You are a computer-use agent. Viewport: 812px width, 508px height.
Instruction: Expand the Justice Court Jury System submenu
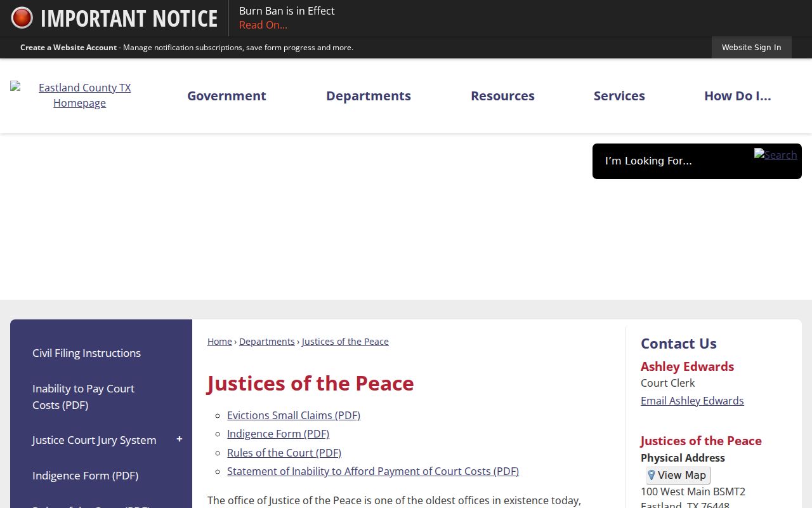(x=180, y=439)
